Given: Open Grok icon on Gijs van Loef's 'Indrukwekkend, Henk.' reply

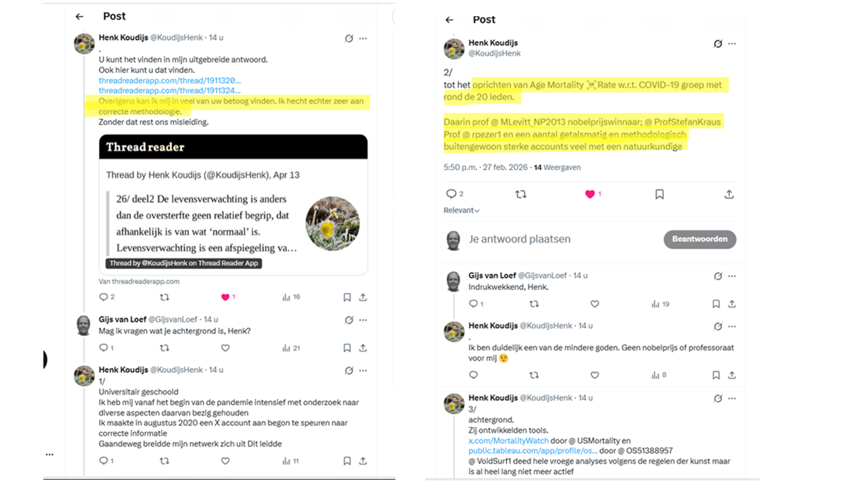Looking at the screenshot, I should point(717,276).
